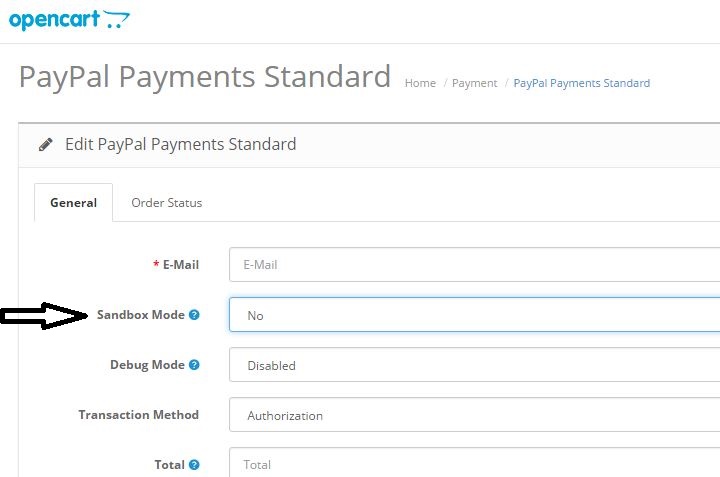Image resolution: width=720 pixels, height=477 pixels.
Task: Click the Total help icon
Action: coord(194,465)
